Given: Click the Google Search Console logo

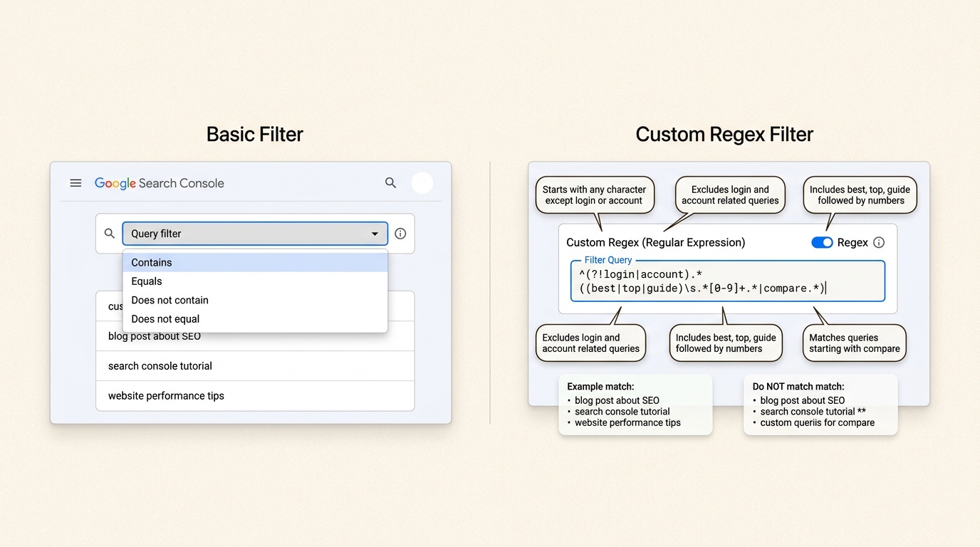Looking at the screenshot, I should 158,183.
